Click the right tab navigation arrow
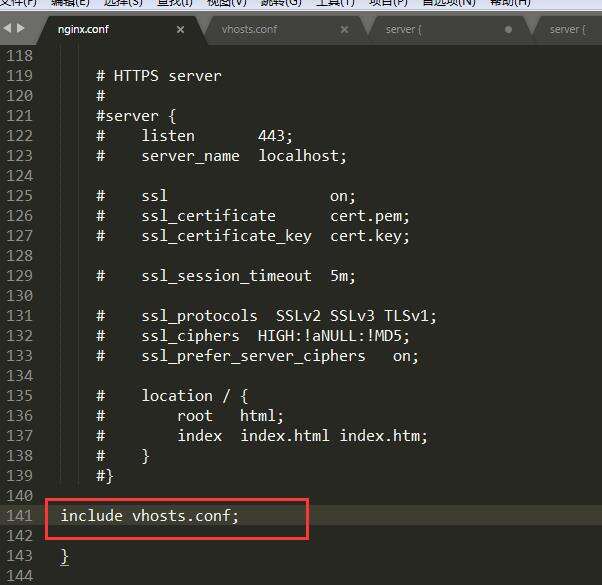 coord(21,29)
